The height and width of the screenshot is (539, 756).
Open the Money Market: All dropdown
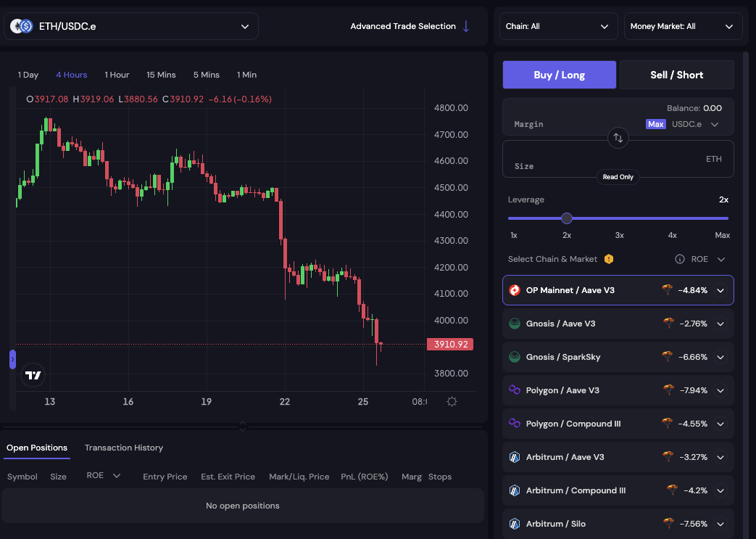[682, 26]
